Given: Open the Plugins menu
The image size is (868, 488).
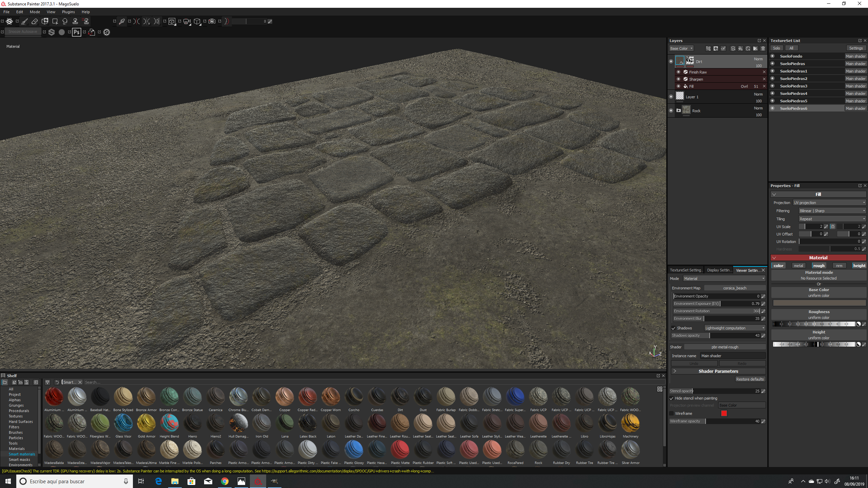Looking at the screenshot, I should [68, 12].
